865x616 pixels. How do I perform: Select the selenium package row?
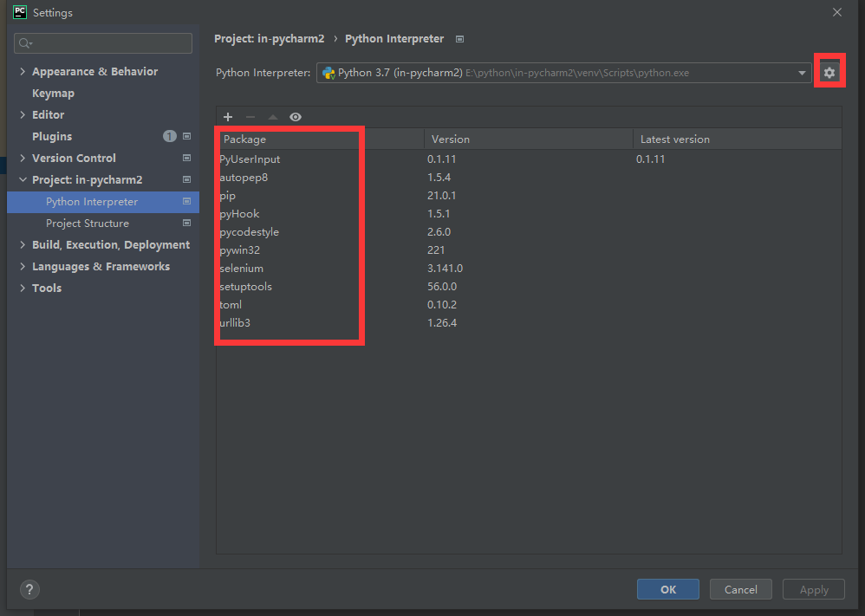coord(529,268)
